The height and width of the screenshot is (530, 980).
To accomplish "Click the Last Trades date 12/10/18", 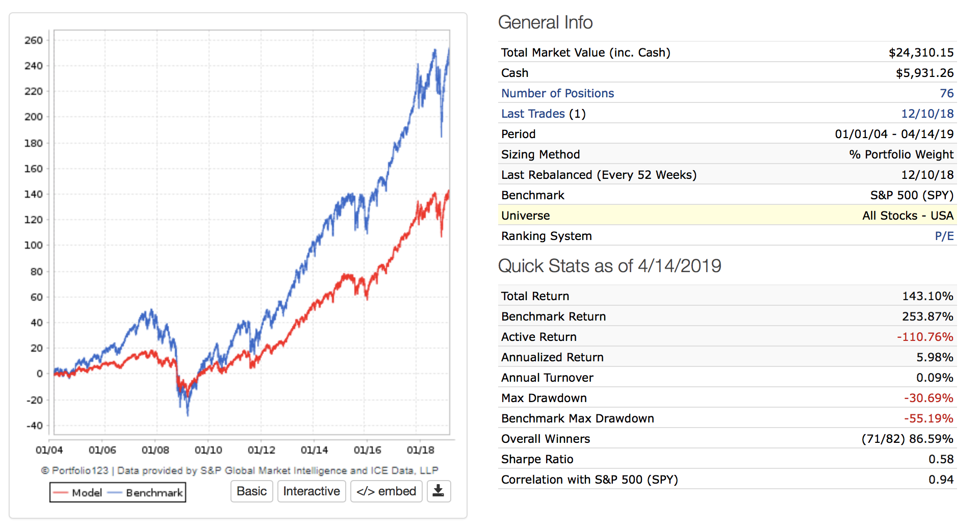I will point(927,114).
